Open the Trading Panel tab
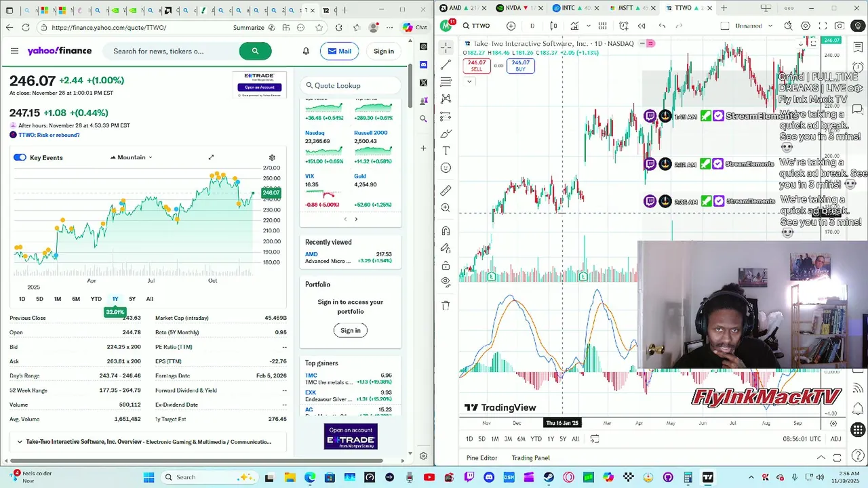 (x=530, y=458)
